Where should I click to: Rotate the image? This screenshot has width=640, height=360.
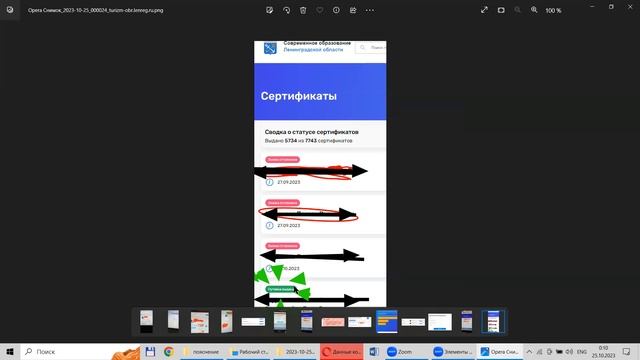coord(287,10)
